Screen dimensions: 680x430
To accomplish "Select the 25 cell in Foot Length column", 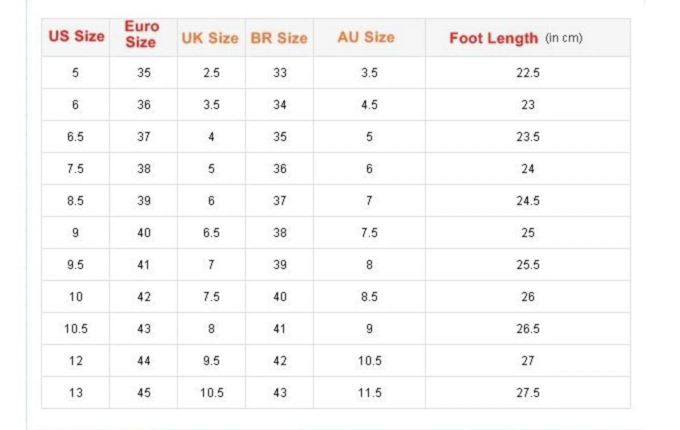I will coord(528,232).
